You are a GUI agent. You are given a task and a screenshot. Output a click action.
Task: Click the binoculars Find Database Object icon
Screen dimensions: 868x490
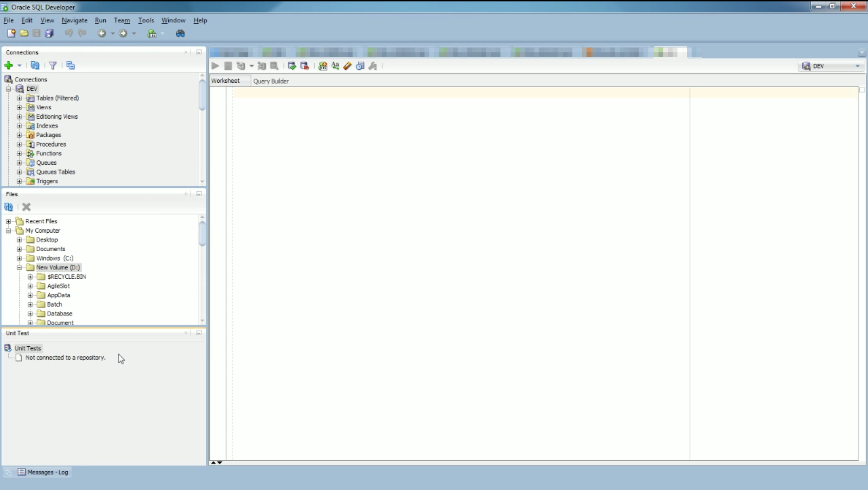(x=180, y=33)
